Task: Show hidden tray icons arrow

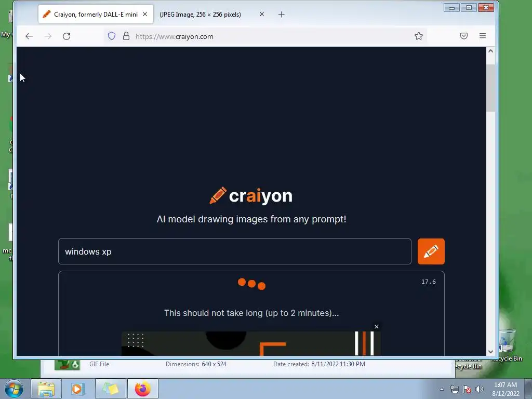Action: [x=442, y=389]
